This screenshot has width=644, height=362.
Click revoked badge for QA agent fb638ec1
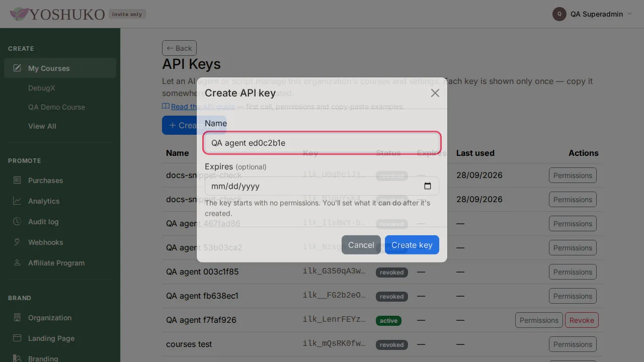tap(392, 297)
